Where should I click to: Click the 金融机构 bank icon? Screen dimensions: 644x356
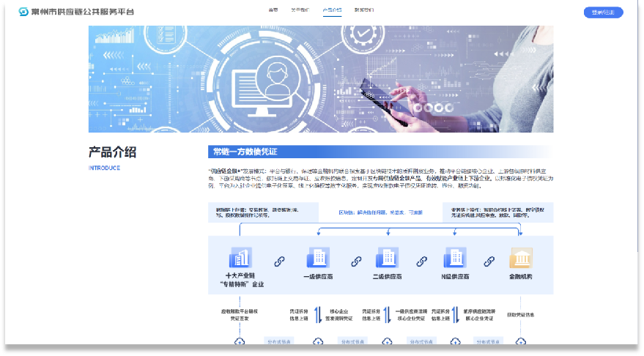[520, 258]
